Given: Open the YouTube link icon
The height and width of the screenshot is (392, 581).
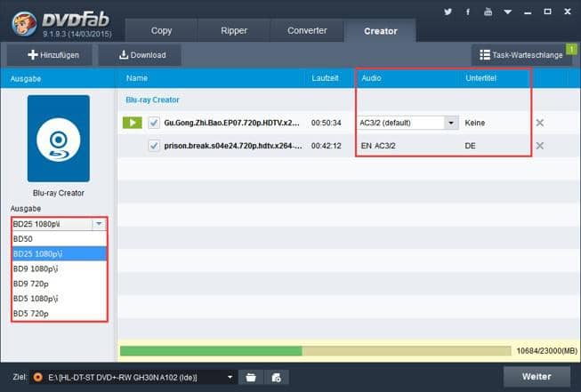Looking at the screenshot, I should (x=488, y=12).
